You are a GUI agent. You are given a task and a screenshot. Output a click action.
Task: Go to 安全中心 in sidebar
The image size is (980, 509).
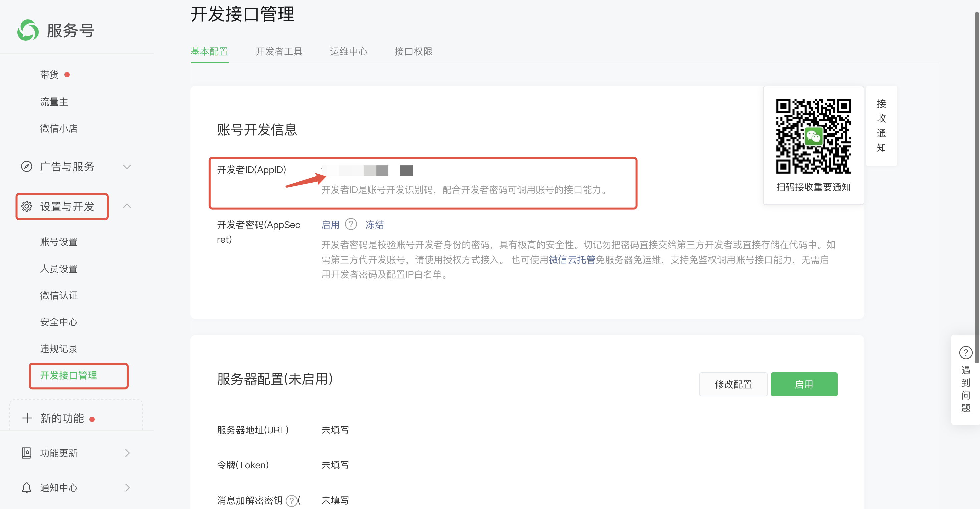pyautogui.click(x=59, y=322)
